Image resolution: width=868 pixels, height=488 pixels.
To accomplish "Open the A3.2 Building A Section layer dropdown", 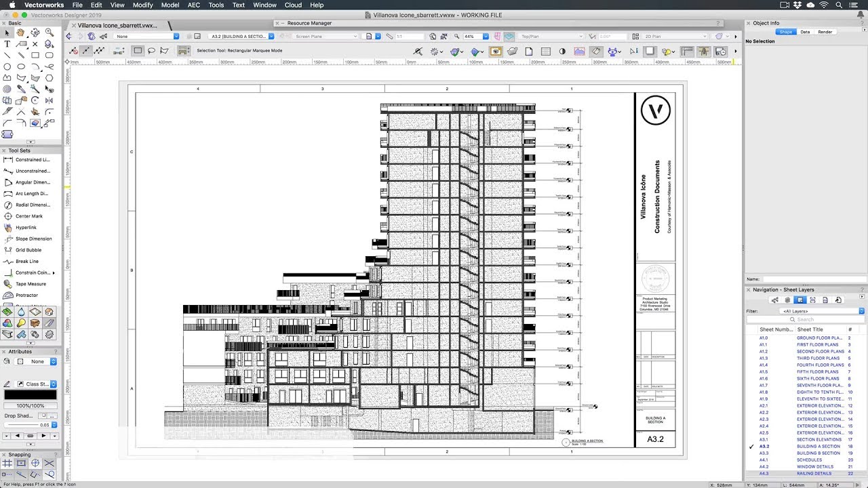I will click(x=242, y=36).
